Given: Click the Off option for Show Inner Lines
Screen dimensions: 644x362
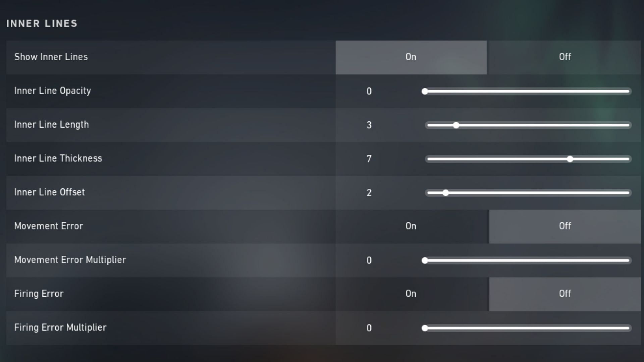Looking at the screenshot, I should click(565, 57).
